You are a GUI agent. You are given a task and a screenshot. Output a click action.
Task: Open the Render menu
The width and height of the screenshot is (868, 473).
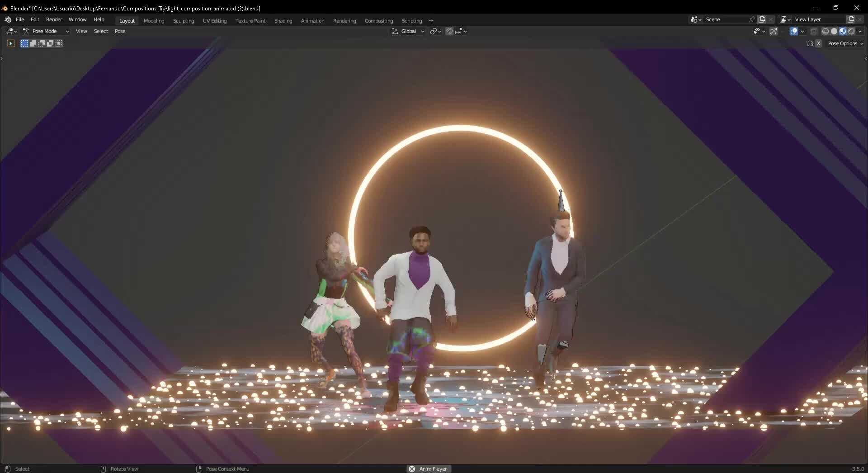pyautogui.click(x=54, y=19)
